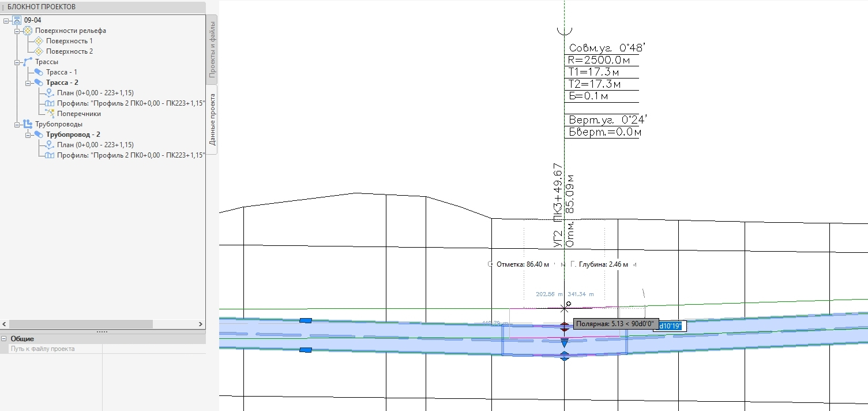Image resolution: width=868 pixels, height=411 pixels.
Task: Click the 09-04 project root icon
Action: 17,20
